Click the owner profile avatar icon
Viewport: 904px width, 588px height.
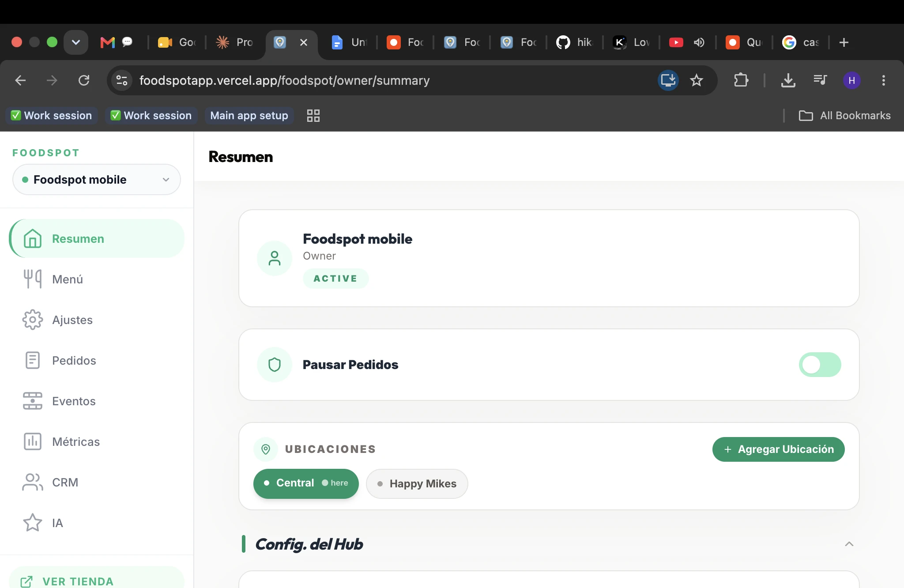coord(275,258)
